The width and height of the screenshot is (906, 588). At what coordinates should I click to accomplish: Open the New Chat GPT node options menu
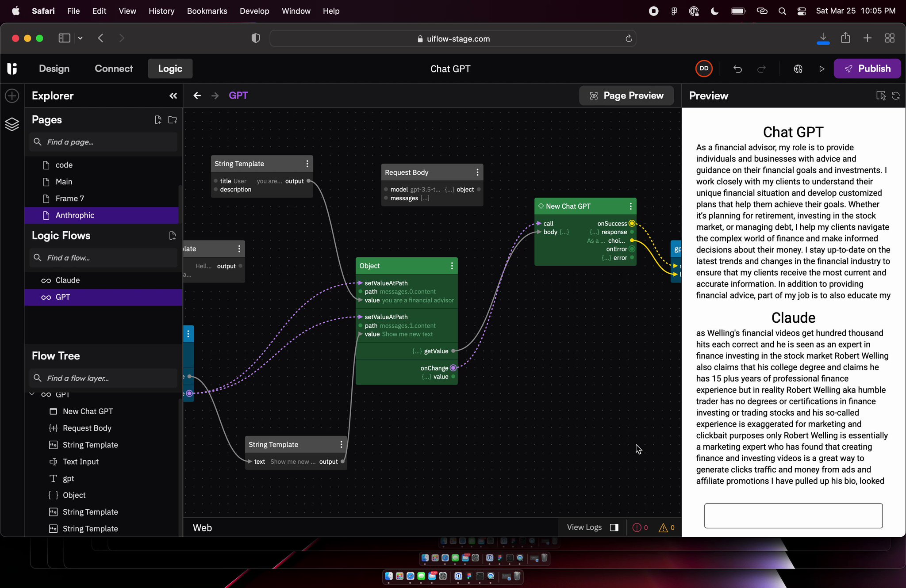click(630, 206)
